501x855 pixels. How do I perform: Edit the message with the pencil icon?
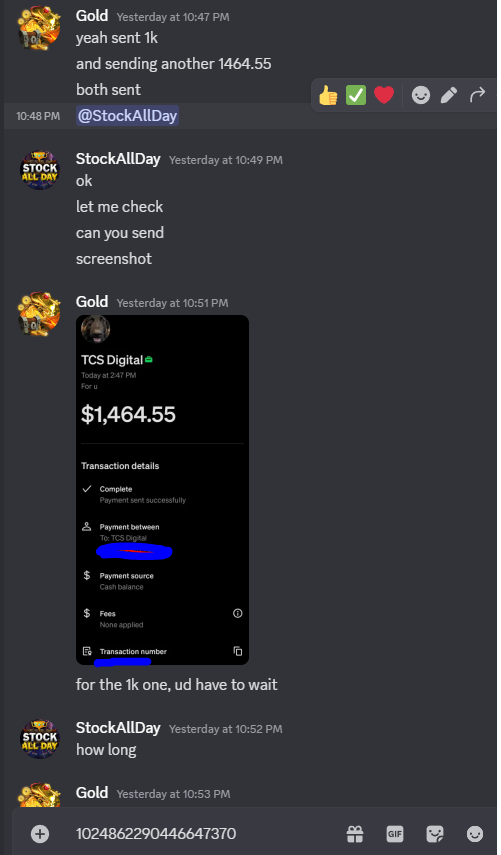tap(449, 96)
